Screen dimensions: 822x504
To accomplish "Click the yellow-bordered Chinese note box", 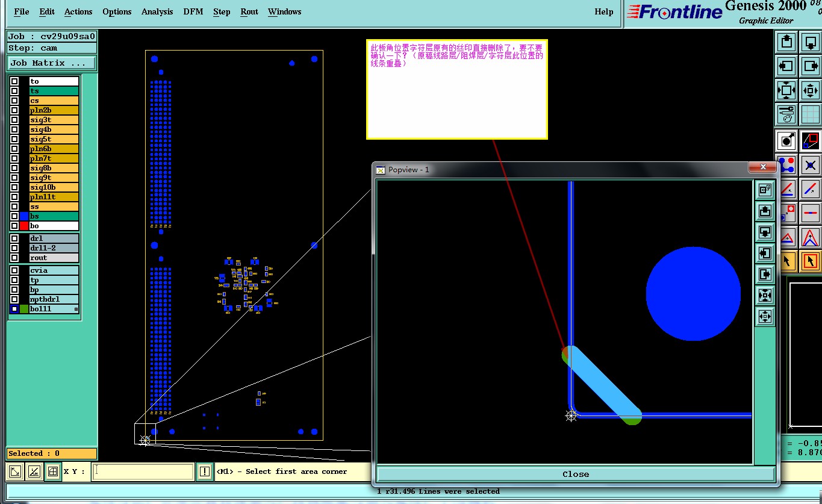I will 457,89.
